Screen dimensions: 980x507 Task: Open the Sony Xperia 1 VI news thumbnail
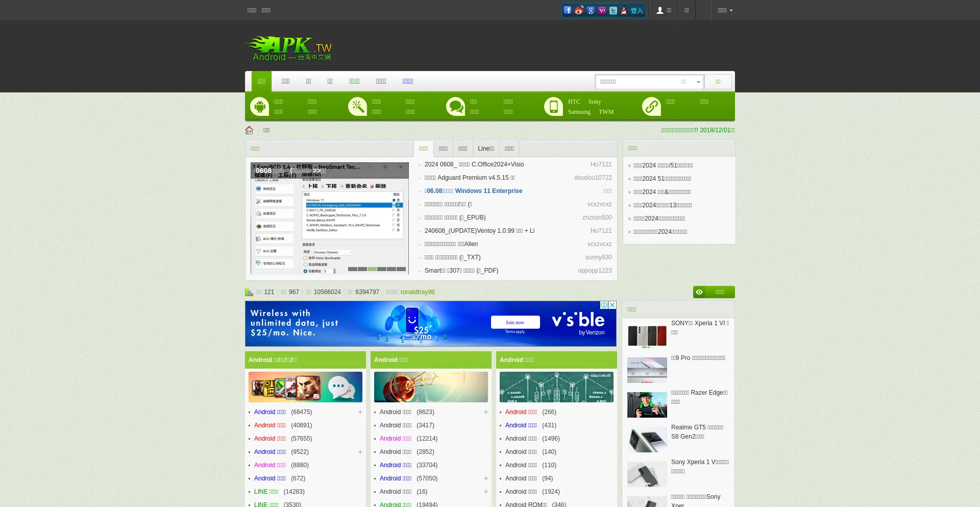pos(647,336)
